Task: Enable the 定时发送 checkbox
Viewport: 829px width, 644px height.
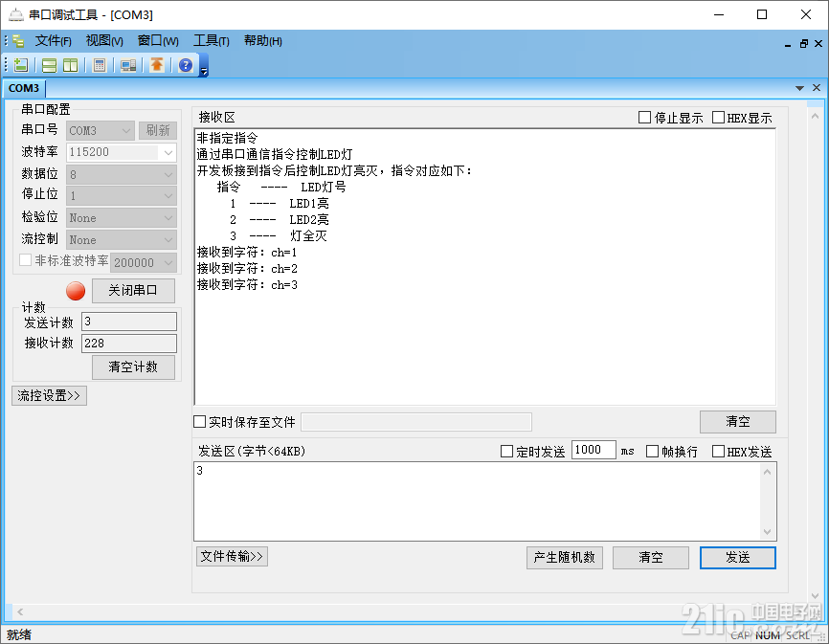Action: click(506, 451)
